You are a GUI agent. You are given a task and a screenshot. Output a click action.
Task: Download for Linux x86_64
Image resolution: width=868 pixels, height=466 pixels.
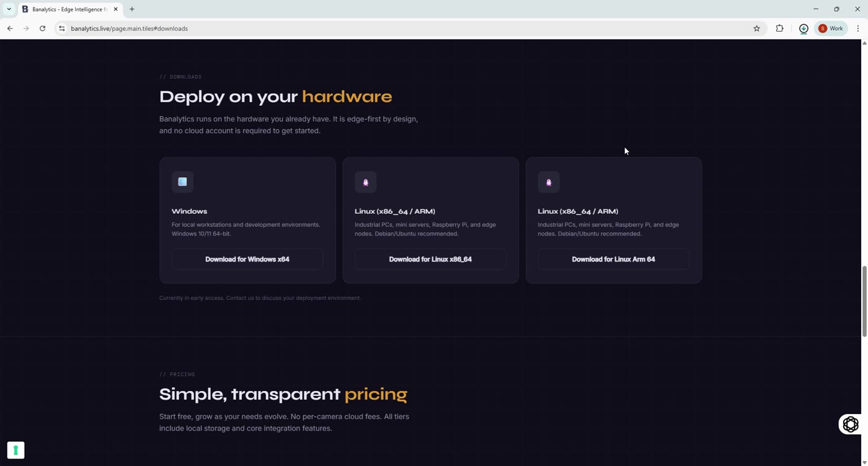(x=430, y=259)
